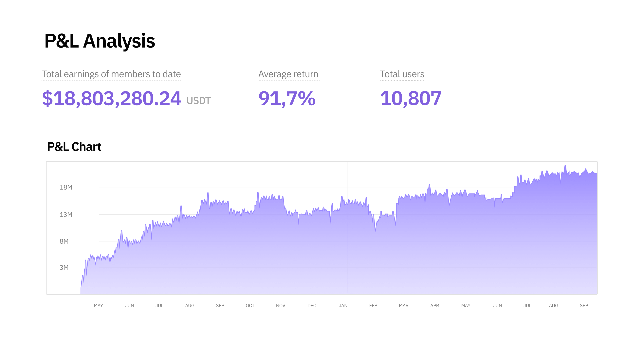This screenshot has height=347, width=644.
Task: Click the P&L Analysis title
Action: 100,41
